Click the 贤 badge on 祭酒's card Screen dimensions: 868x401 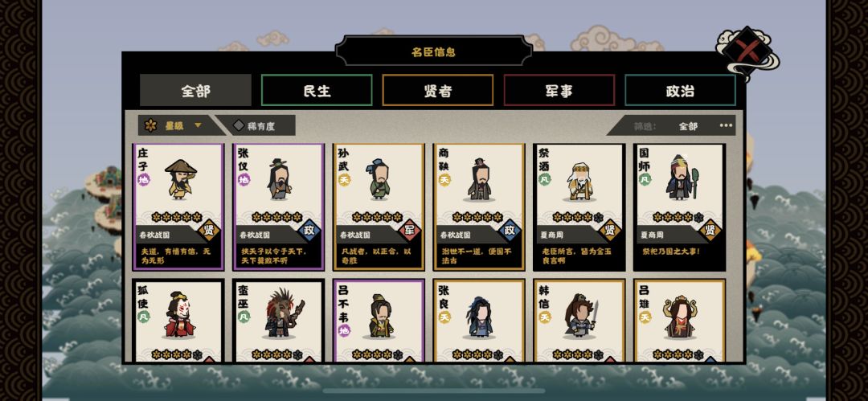click(x=610, y=231)
